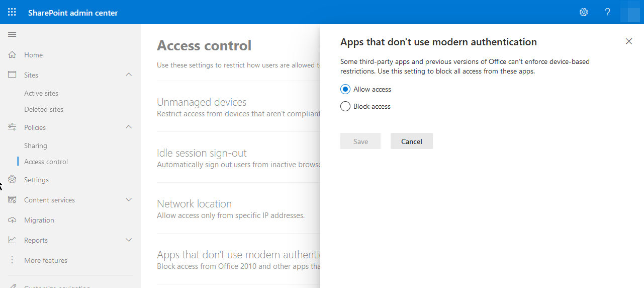Close the modern authentication panel
This screenshot has height=288, width=644.
coord(629,41)
